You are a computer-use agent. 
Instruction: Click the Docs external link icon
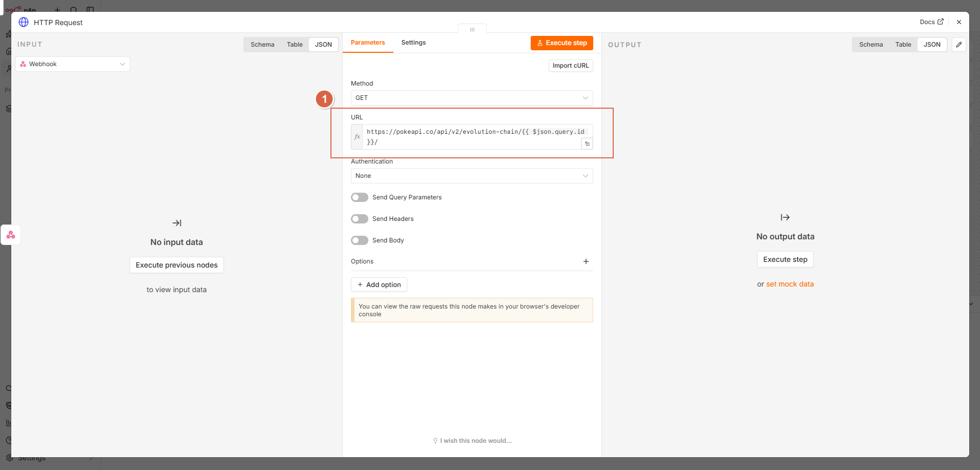pyautogui.click(x=941, y=22)
